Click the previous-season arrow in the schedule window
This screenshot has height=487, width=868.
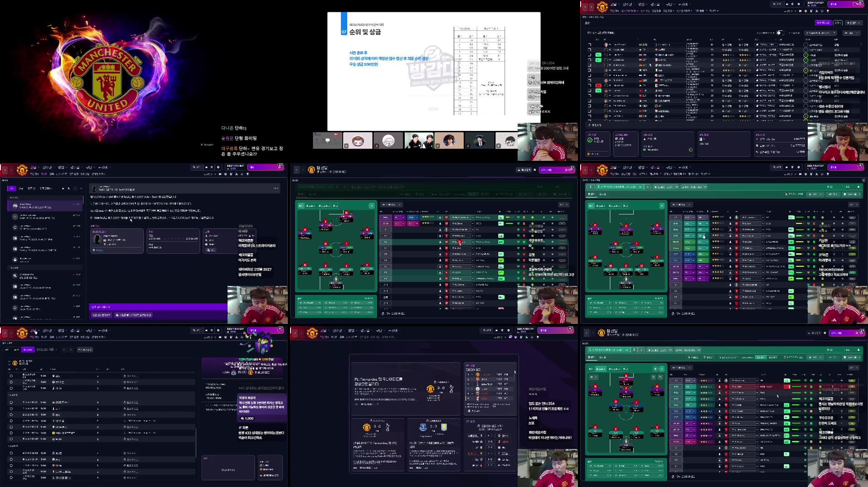coord(64,350)
